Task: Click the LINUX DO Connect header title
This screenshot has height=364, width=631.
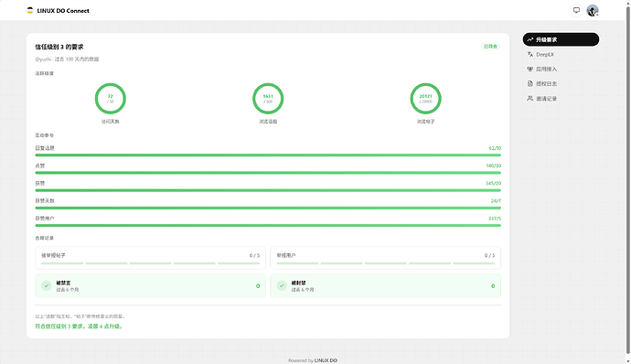Action: [63, 11]
